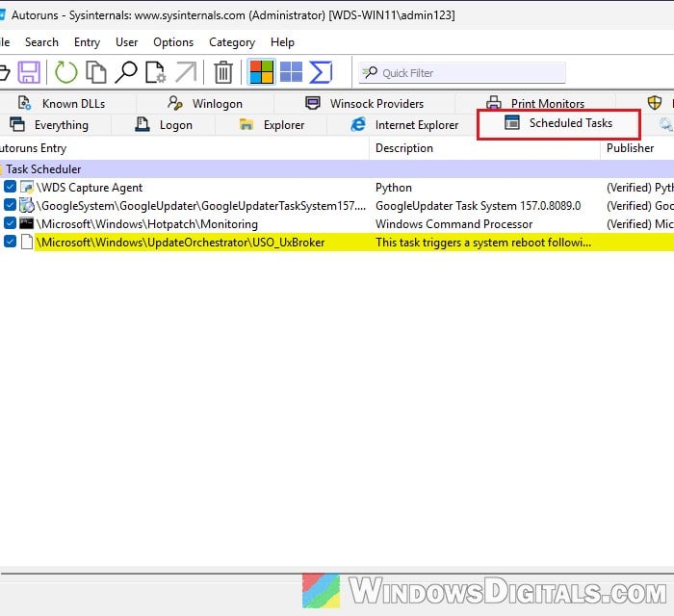Viewport: 674px width, 616px height.
Task: Click the Copy toolbar icon
Action: click(x=96, y=72)
